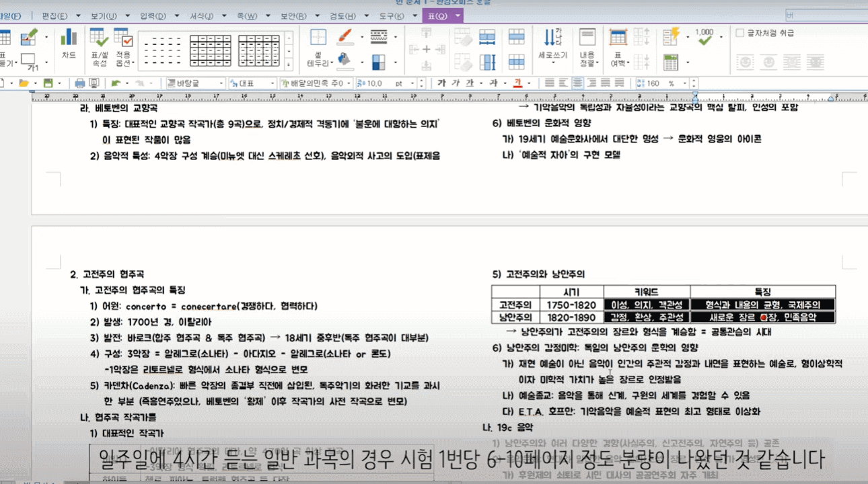Open the font color dropdown arrow
The height and width of the screenshot is (484, 868).
pos(530,83)
